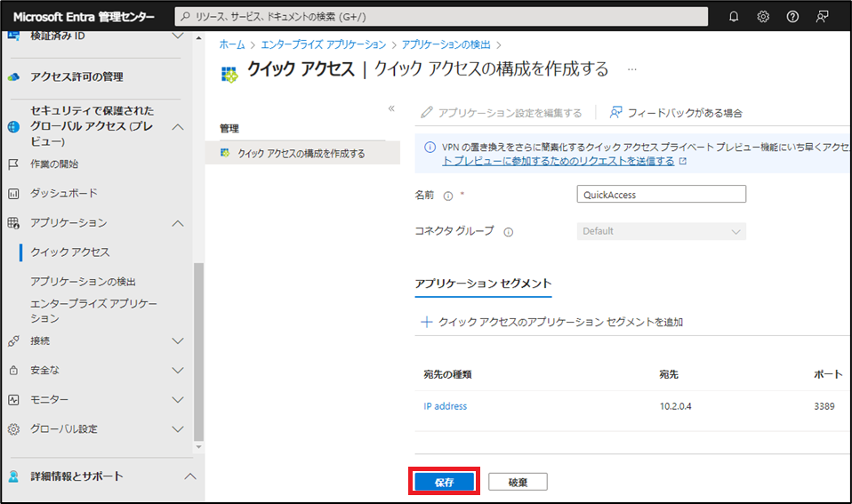Click the feedback icon next to フィードバックがある場合
The height and width of the screenshot is (504, 852).
tap(615, 112)
